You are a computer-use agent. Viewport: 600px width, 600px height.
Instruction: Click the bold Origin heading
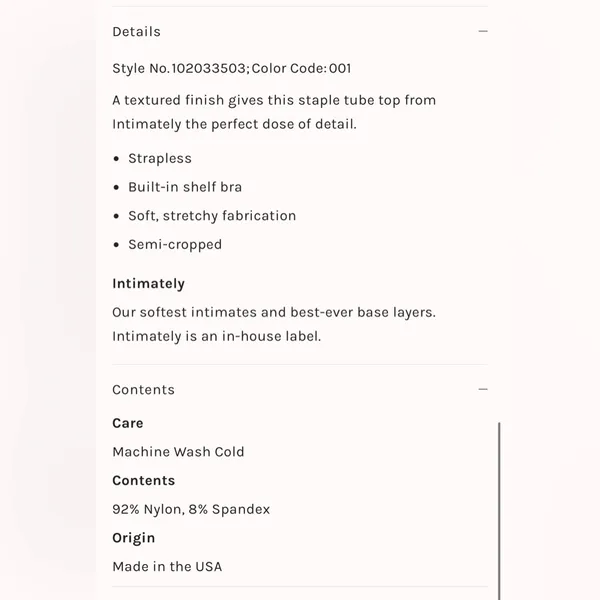coord(134,538)
